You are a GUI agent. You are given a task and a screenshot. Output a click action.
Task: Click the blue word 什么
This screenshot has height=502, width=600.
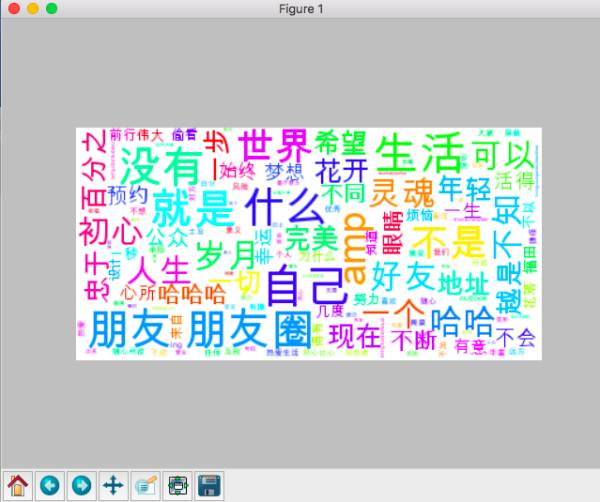(x=285, y=208)
